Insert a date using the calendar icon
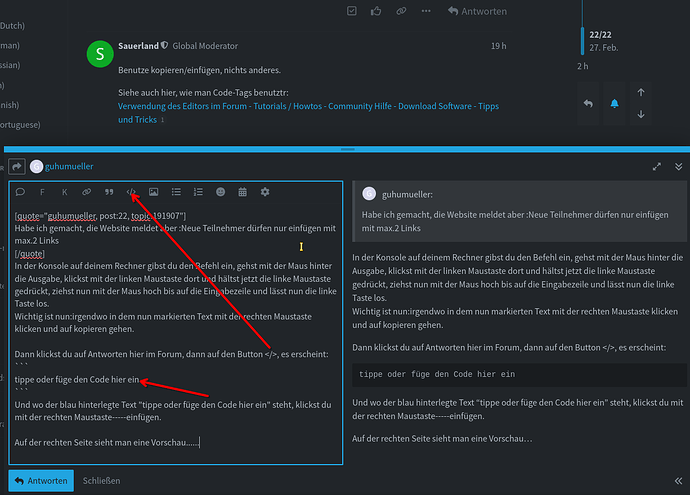 tap(242, 191)
